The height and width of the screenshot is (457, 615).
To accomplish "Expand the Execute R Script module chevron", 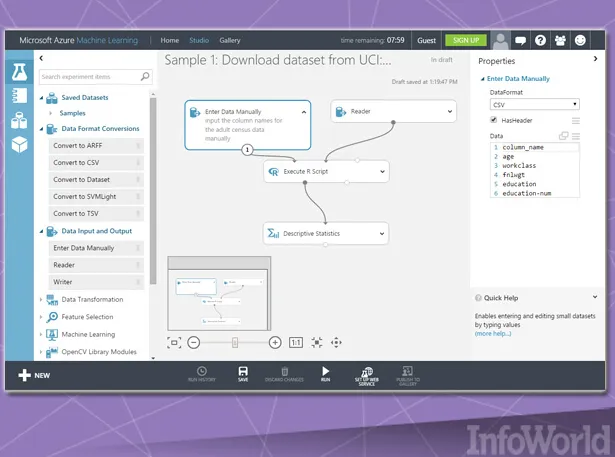I will (x=382, y=171).
